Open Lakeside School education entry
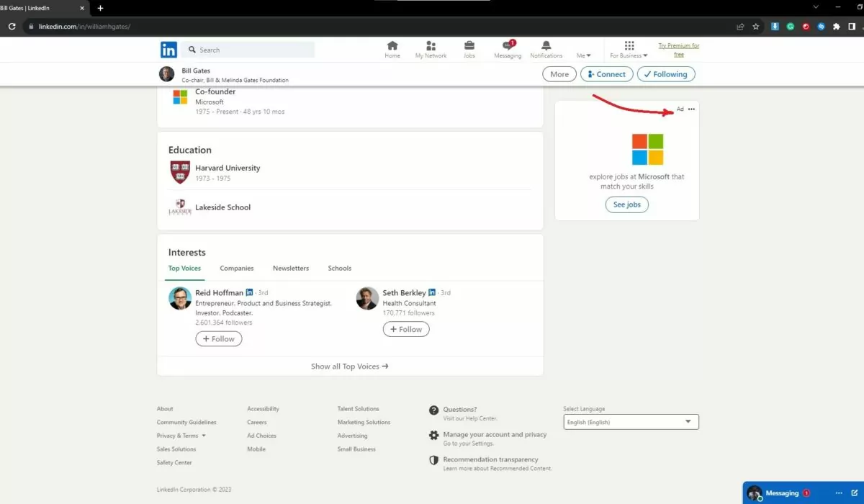Screen dimensions: 864x504 point(223,207)
